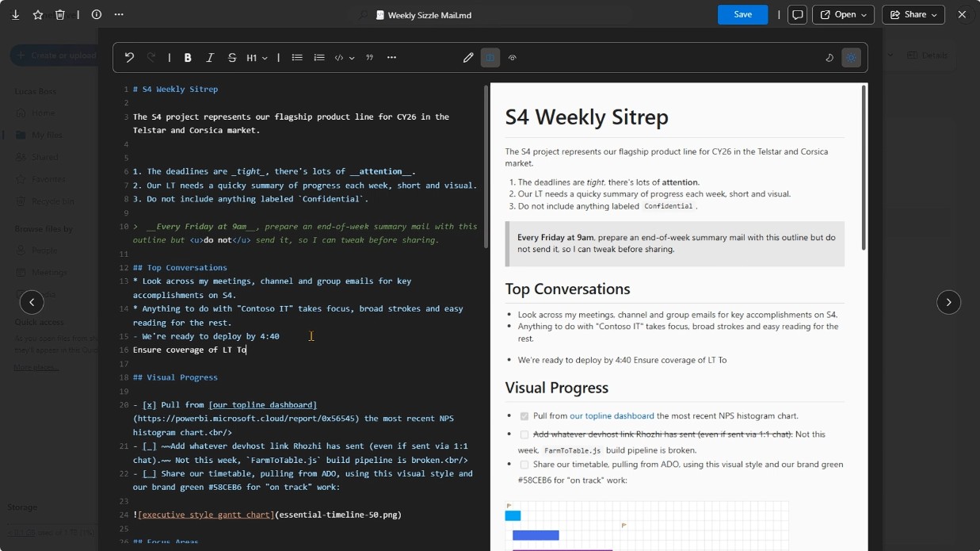The image size is (980, 551).
Task: Switch to edit-only pencil mode
Action: click(x=468, y=57)
